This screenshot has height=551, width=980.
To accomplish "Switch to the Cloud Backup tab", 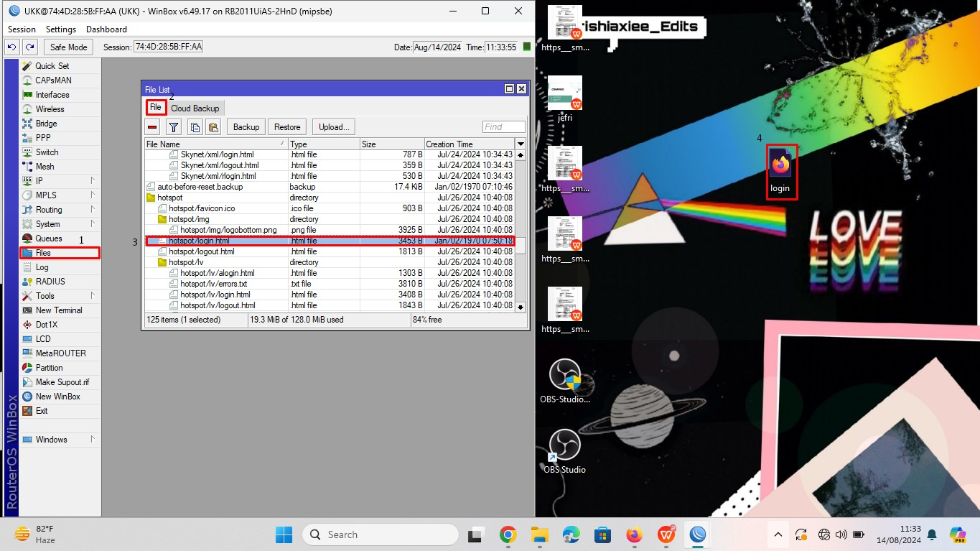I will (195, 108).
